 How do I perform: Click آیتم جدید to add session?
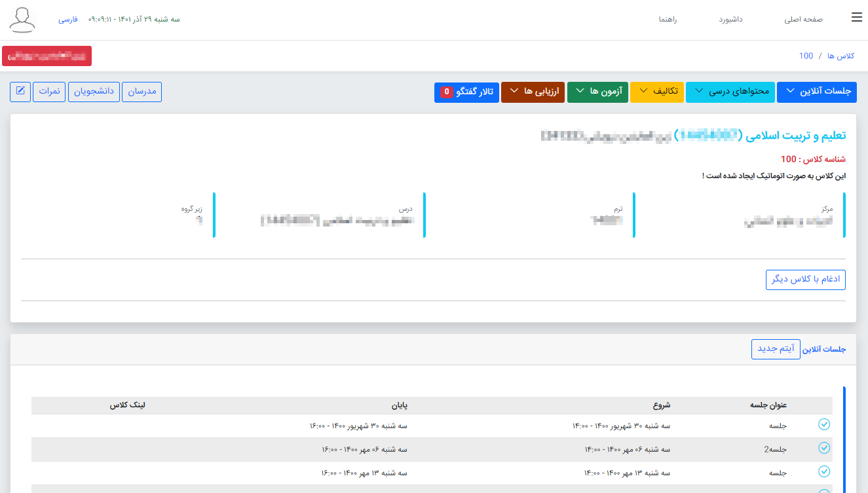(x=776, y=349)
